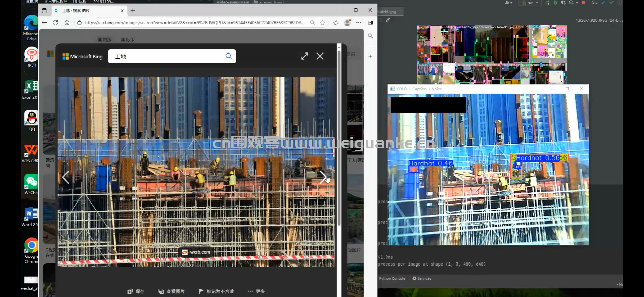The width and height of the screenshot is (644, 297).
Task: Click the Git update project arrow
Action: point(603,3)
